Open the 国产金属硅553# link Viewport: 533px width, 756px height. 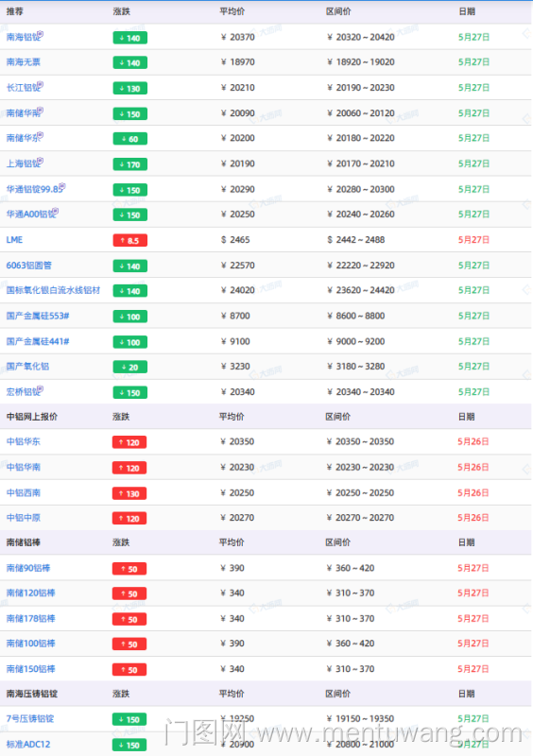coord(38,316)
